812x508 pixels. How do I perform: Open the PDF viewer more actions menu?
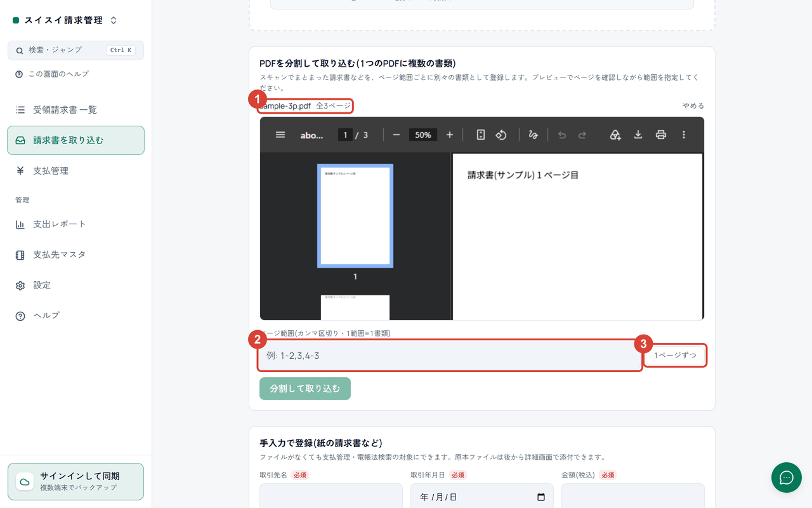point(684,135)
